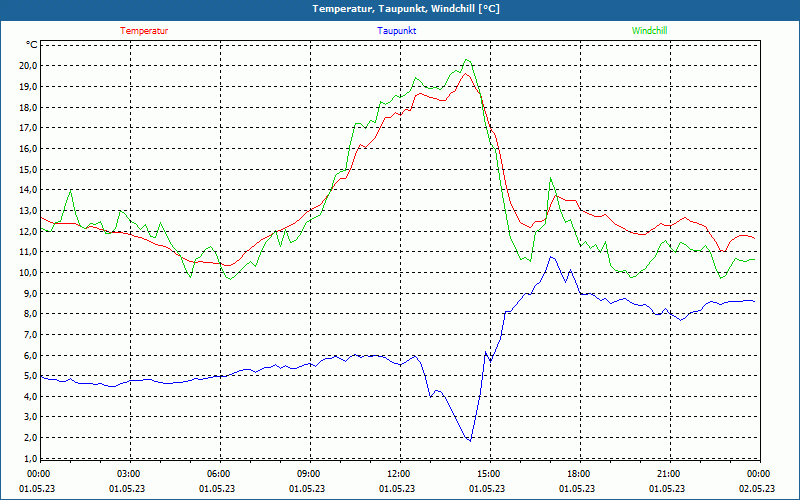The height and width of the screenshot is (500, 800).
Task: Click the 03:00 time axis label
Action: click(129, 474)
